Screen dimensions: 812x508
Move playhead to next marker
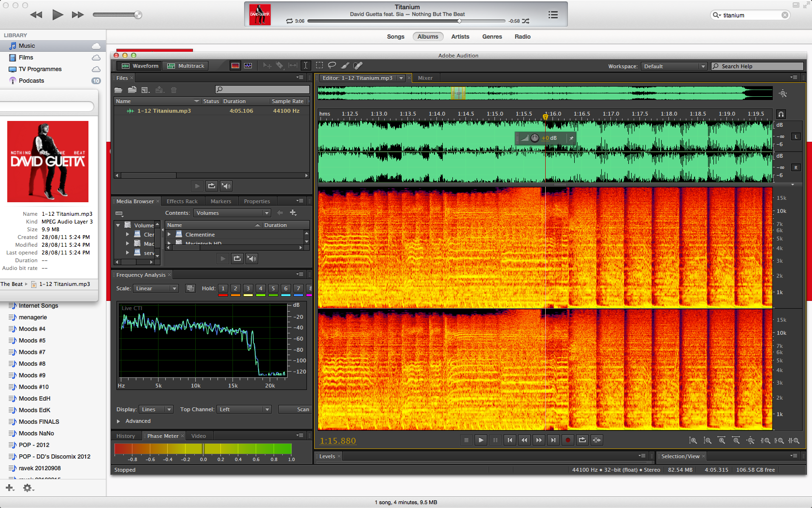[x=553, y=440]
